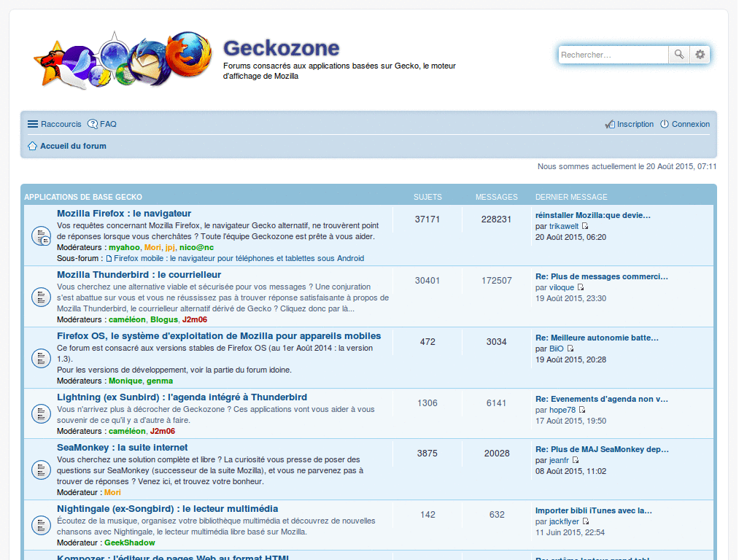The width and height of the screenshot is (747, 560).
Task: Open last post réinstaller Mozilla:que devie…
Action: click(x=593, y=215)
